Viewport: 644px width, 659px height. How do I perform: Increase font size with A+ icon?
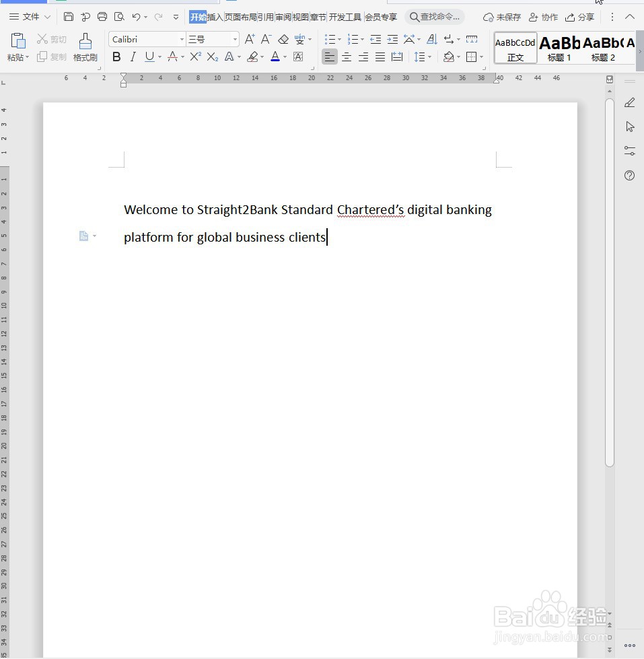(x=250, y=39)
